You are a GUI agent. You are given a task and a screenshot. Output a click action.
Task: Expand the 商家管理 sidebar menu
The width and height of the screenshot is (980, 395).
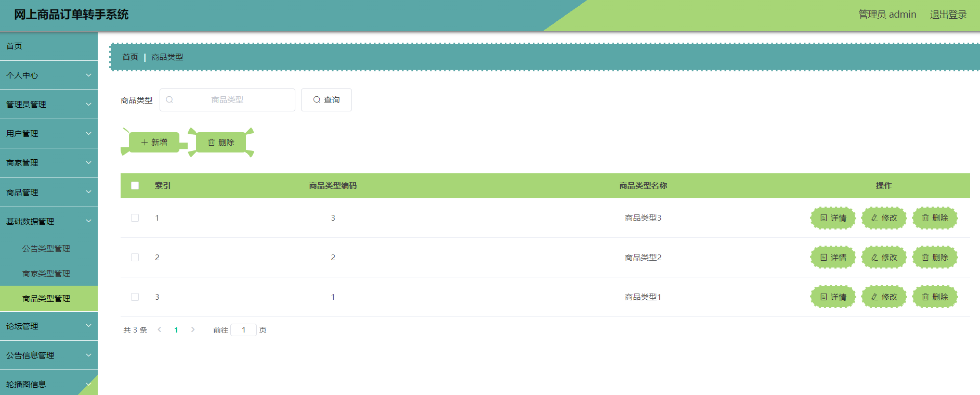click(x=49, y=163)
